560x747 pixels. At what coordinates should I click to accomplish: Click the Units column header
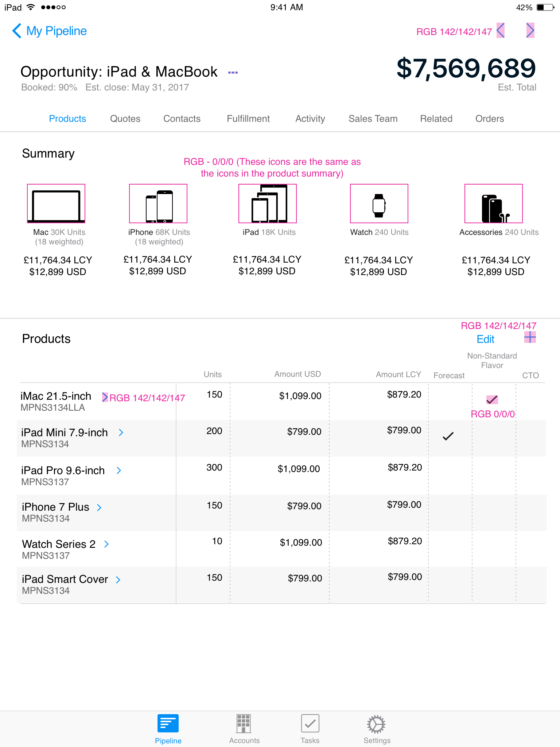[213, 375]
